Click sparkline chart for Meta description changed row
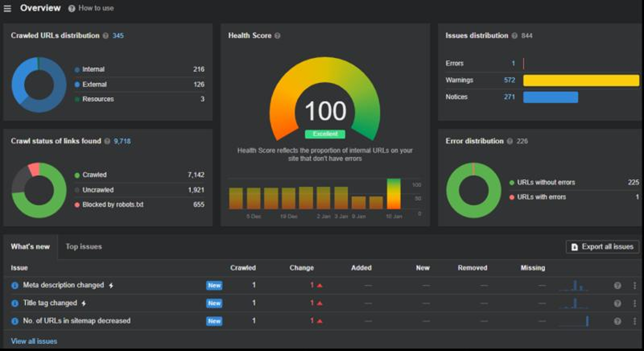644x351 pixels. point(574,286)
